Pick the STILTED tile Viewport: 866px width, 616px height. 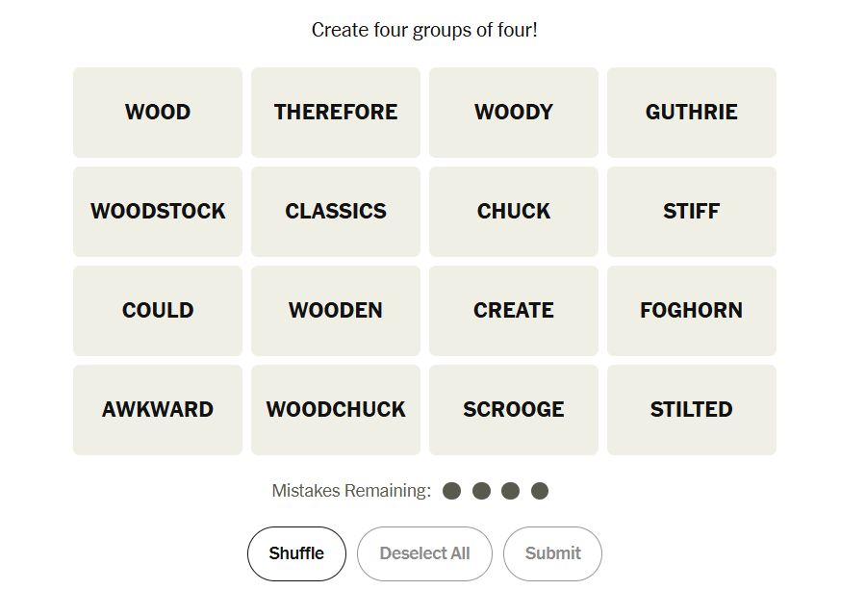692,410
